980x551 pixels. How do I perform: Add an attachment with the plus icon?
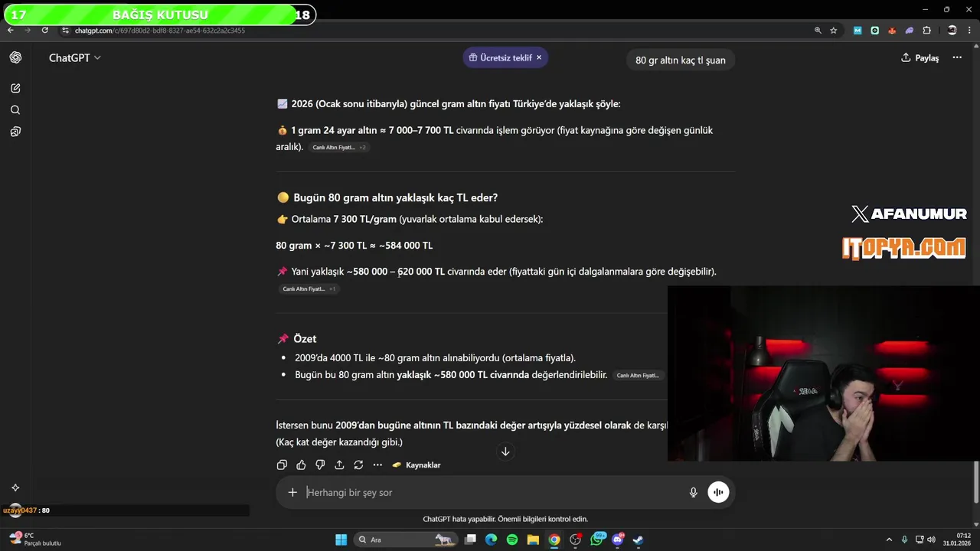292,492
